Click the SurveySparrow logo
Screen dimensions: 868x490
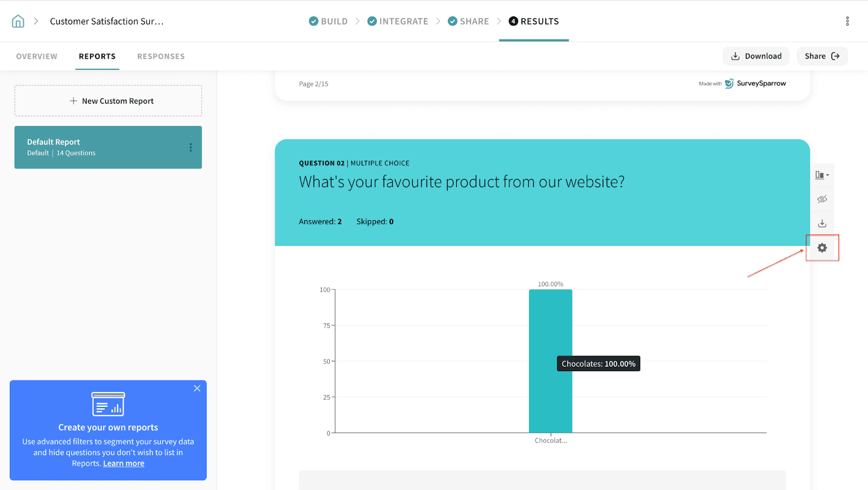click(x=756, y=84)
